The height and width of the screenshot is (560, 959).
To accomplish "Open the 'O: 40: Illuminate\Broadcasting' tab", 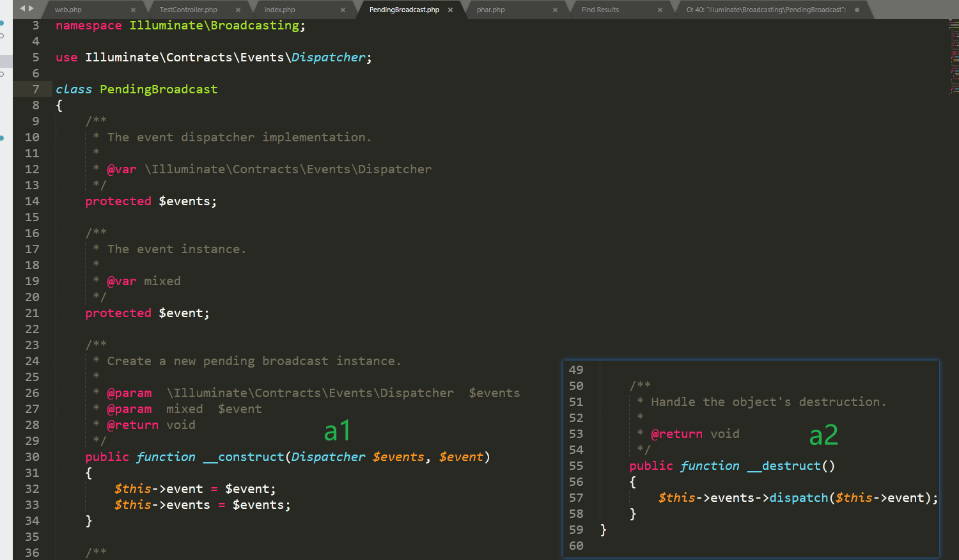I will tap(766, 10).
